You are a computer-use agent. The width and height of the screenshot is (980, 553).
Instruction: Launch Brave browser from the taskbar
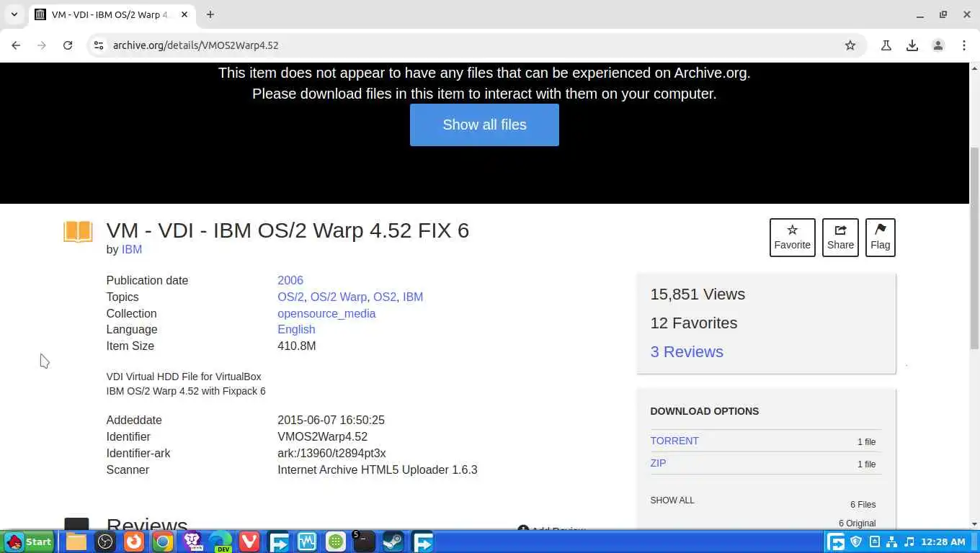192,541
